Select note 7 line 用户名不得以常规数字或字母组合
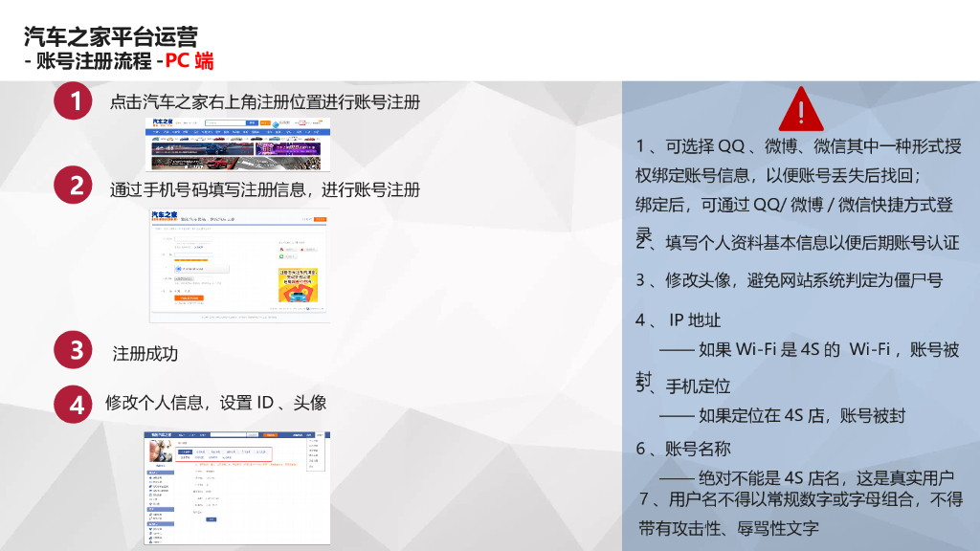Image resolution: width=980 pixels, height=551 pixels. pos(791,499)
